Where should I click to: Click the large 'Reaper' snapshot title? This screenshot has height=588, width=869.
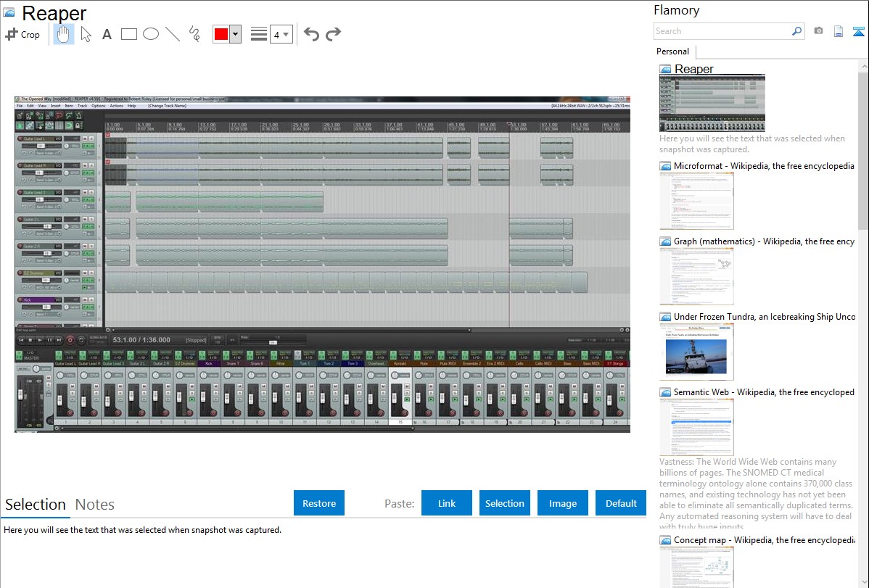54,13
